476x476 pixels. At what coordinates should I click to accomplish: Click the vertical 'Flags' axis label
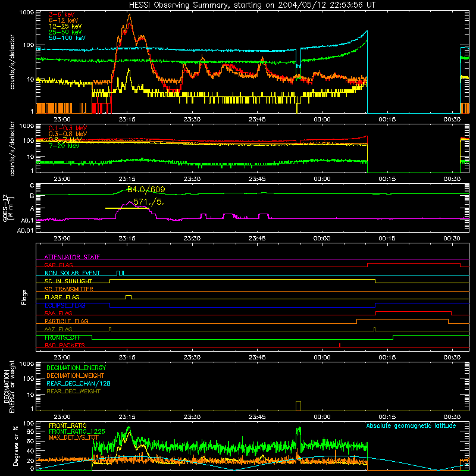pos(24,297)
